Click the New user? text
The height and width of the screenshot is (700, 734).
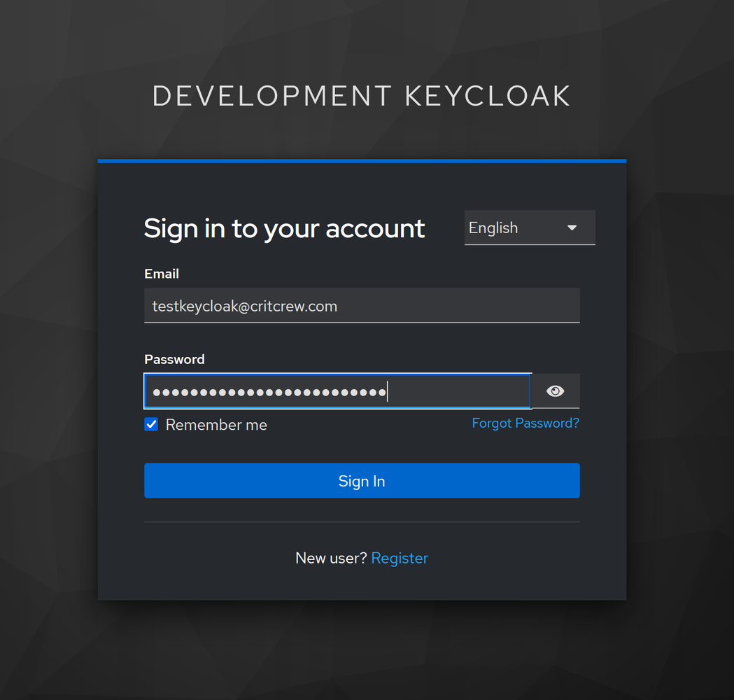click(x=331, y=558)
